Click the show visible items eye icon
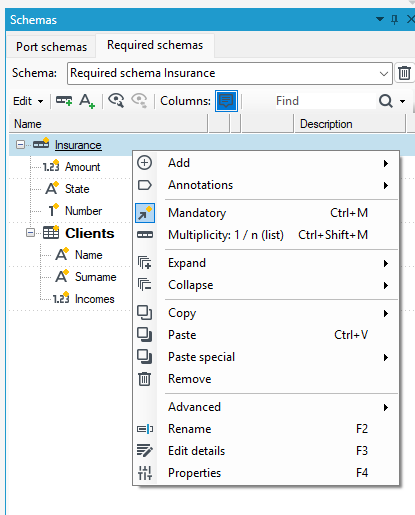The image size is (415, 515). pos(116,100)
